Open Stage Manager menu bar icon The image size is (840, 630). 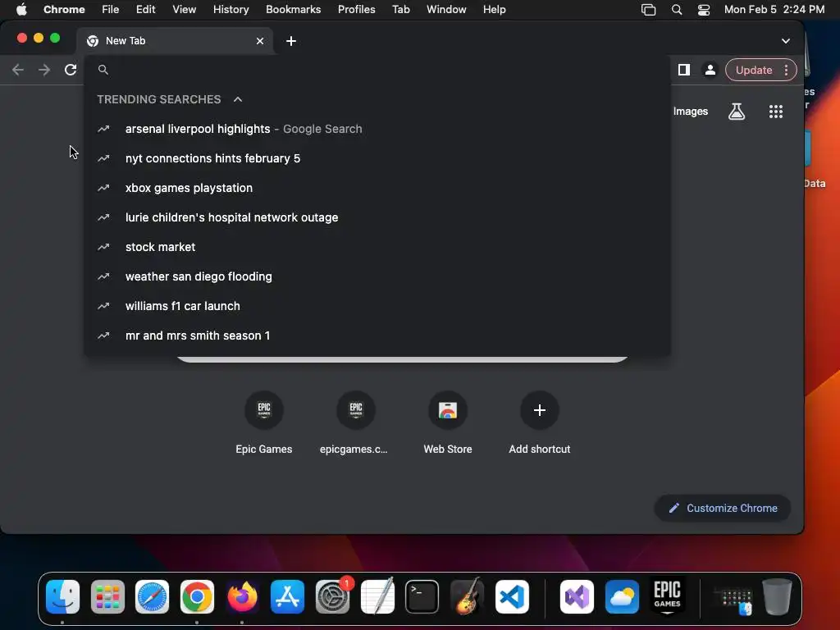[648, 10]
